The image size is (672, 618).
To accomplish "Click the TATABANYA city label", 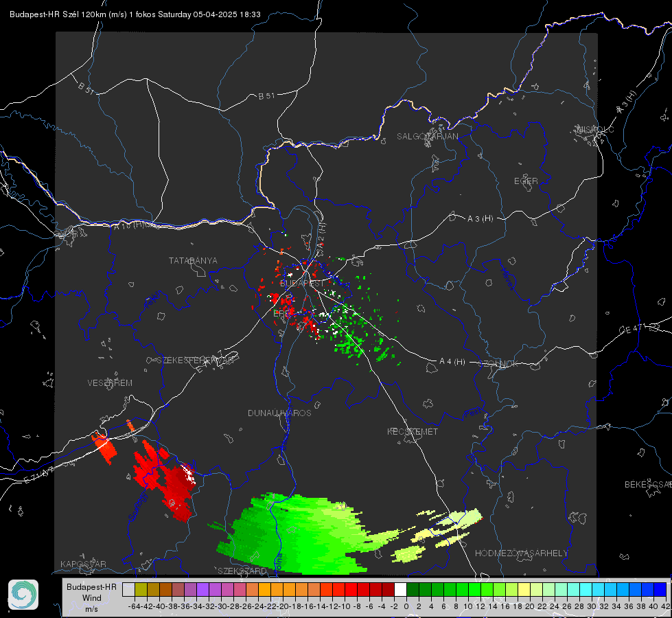I will [193, 261].
